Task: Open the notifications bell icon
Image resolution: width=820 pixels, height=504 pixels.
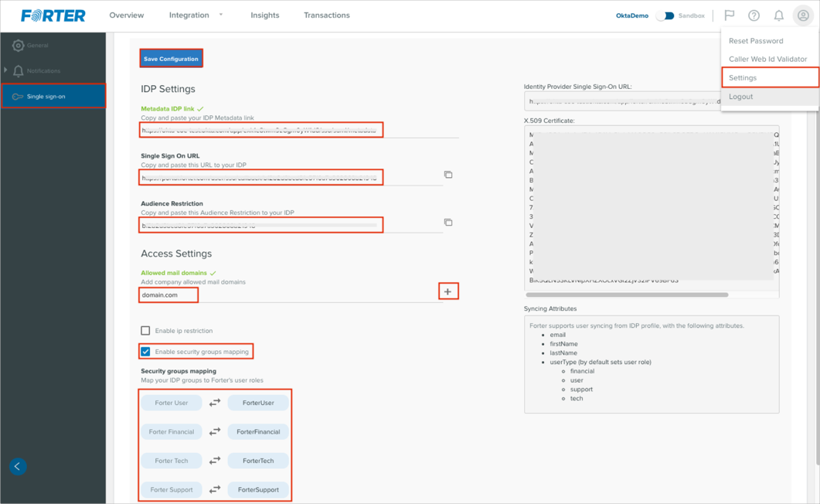Action: coord(778,15)
